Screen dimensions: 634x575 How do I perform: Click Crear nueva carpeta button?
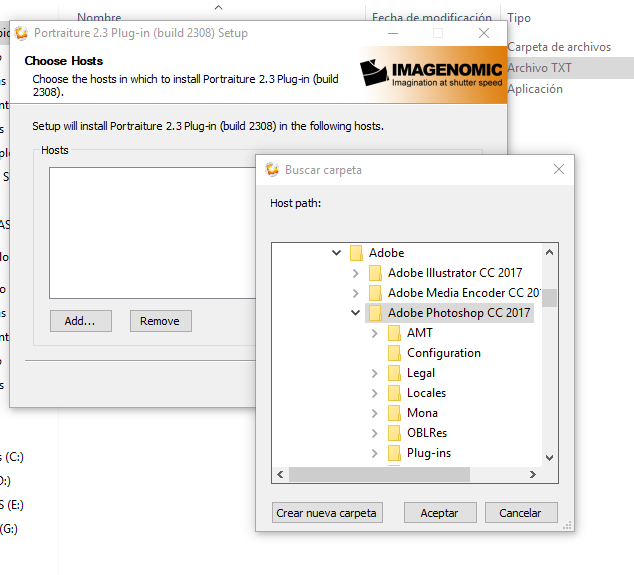(x=327, y=513)
